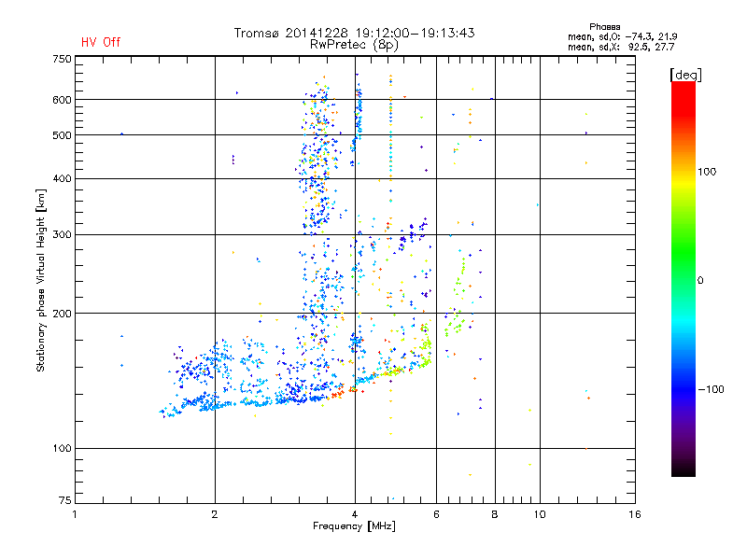Click the "[deg]" colorbar unit label
Screen dimensions: 747x560
685,75
